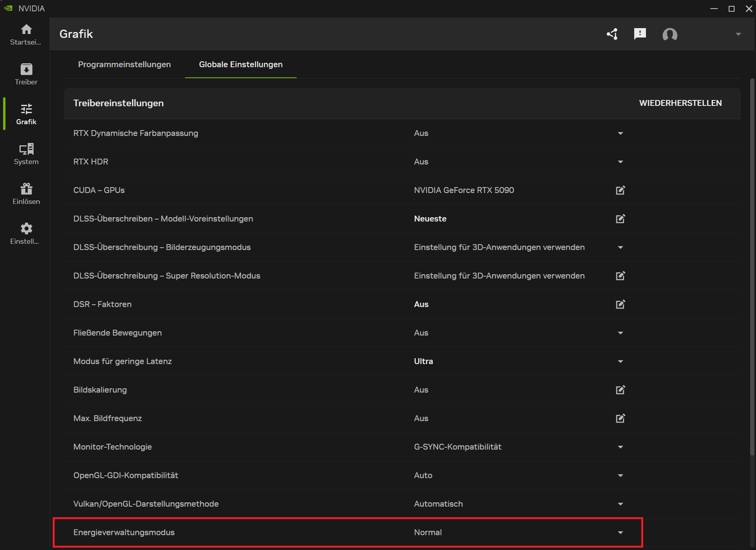
Task: Edit CUDA – GPUs via pencil icon
Action: point(621,190)
